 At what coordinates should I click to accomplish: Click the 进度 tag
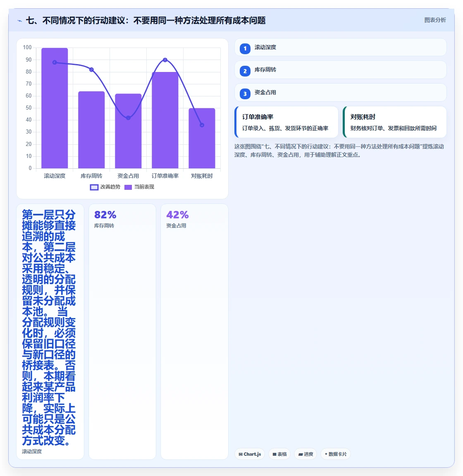[x=305, y=454]
